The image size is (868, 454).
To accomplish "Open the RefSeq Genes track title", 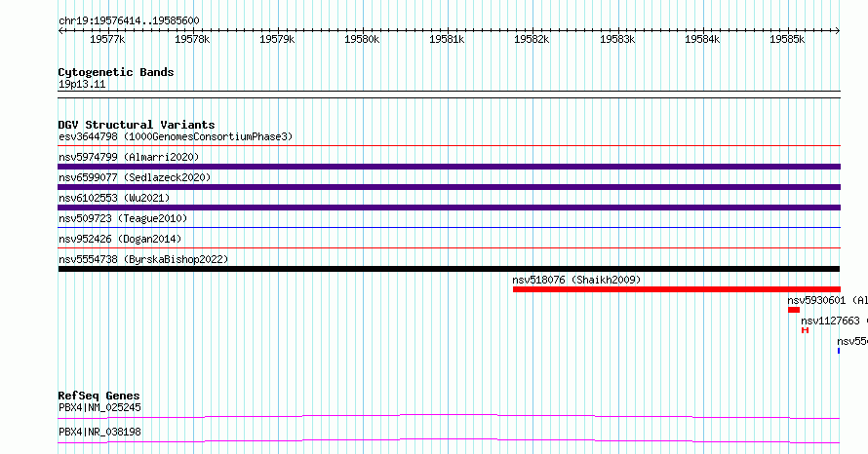I will pyautogui.click(x=99, y=396).
